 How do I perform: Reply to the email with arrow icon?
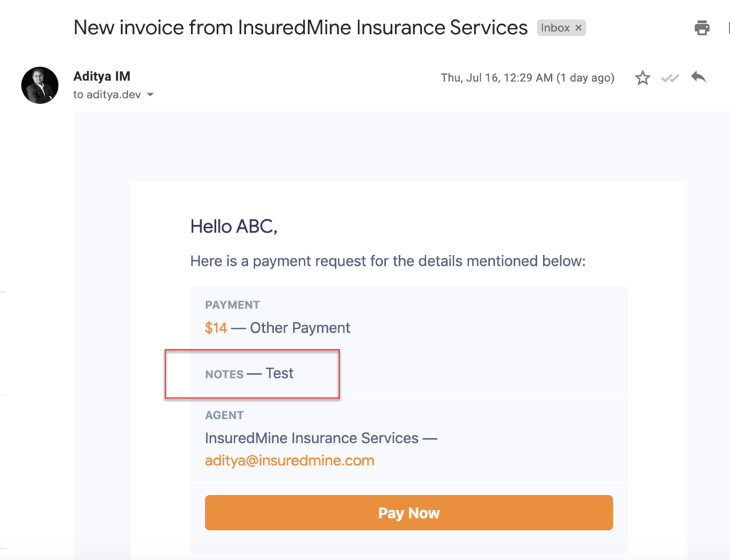click(699, 78)
